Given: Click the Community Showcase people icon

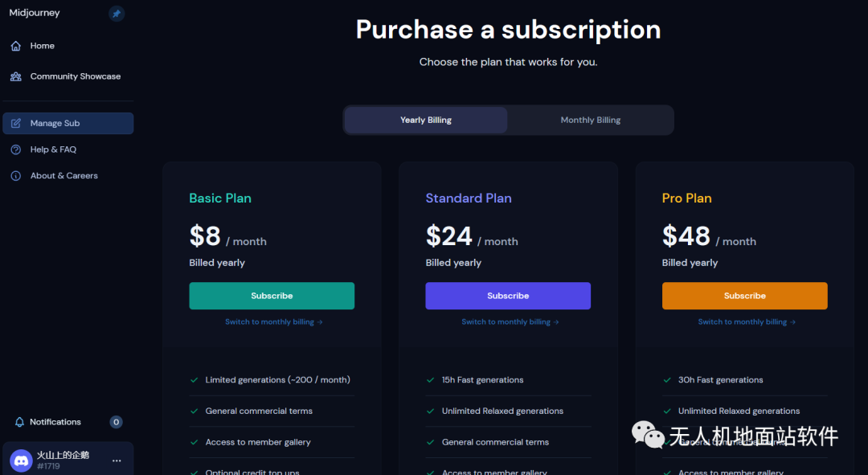Looking at the screenshot, I should click(16, 76).
